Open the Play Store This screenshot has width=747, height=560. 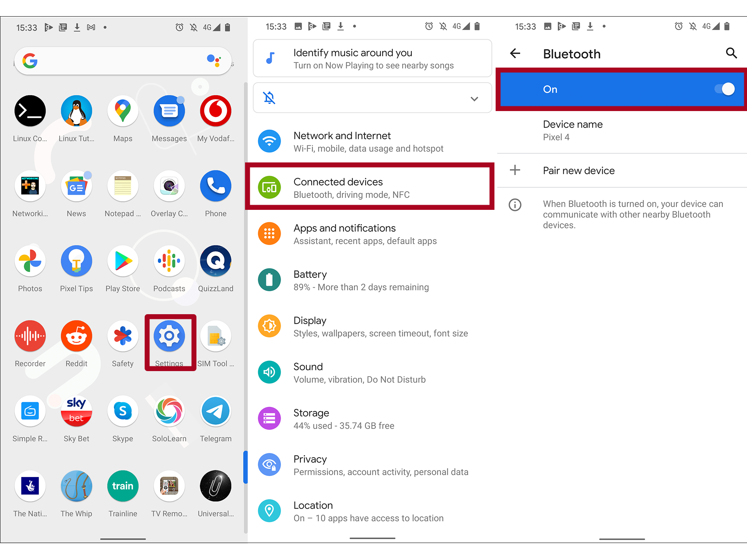[x=123, y=261]
